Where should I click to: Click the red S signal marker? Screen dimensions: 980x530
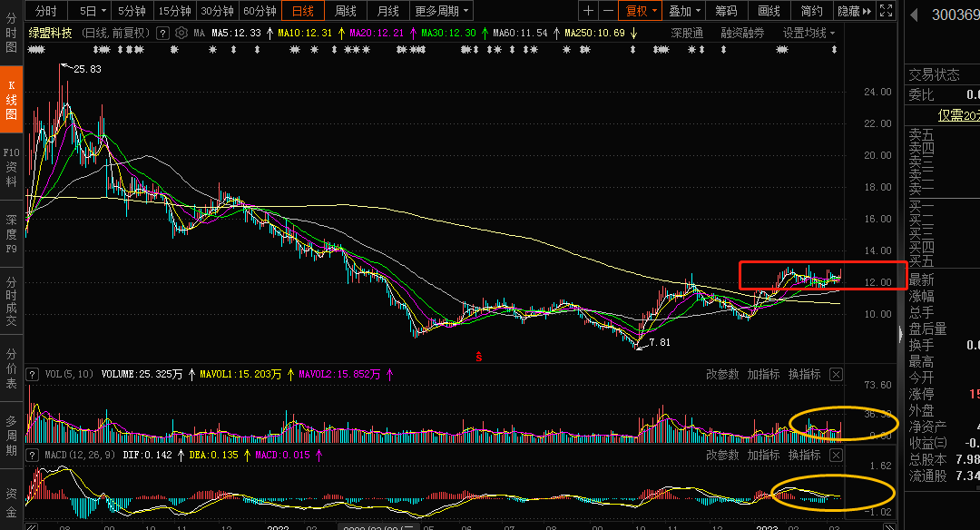pos(479,357)
